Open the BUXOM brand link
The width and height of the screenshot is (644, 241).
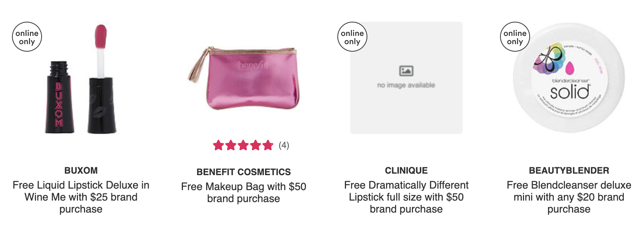(81, 171)
